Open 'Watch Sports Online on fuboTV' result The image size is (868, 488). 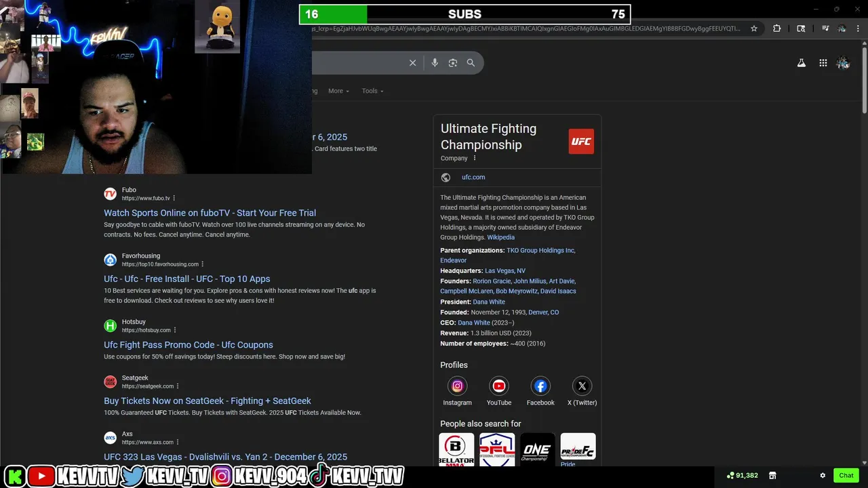pyautogui.click(x=210, y=213)
